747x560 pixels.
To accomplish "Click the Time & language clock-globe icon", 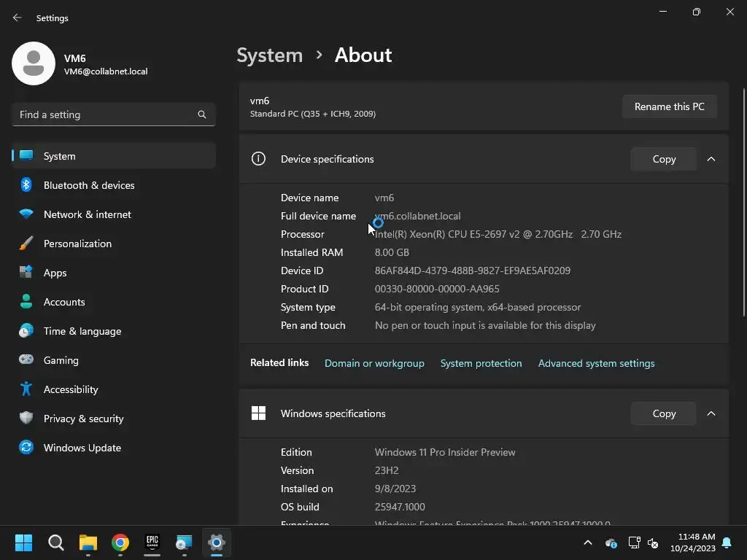I will point(26,330).
